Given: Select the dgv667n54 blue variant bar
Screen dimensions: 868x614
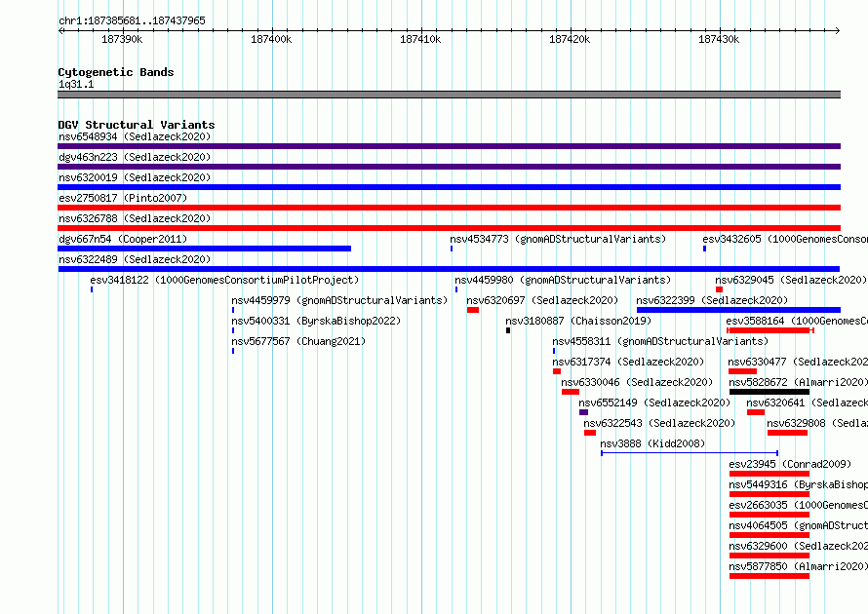Looking at the screenshot, I should coord(204,249).
